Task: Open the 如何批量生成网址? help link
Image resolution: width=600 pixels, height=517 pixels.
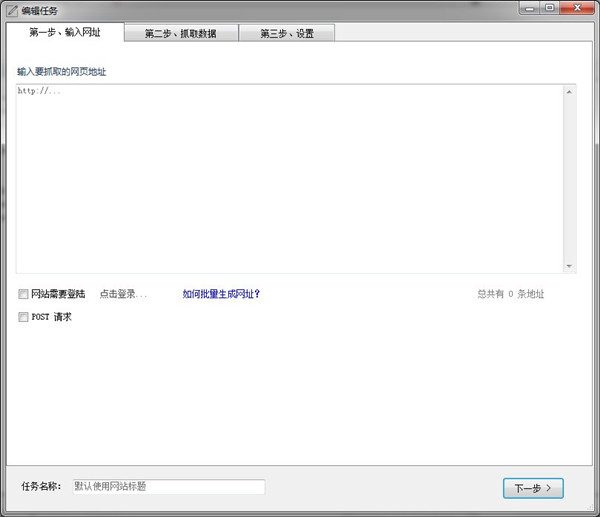Action: pos(221,294)
